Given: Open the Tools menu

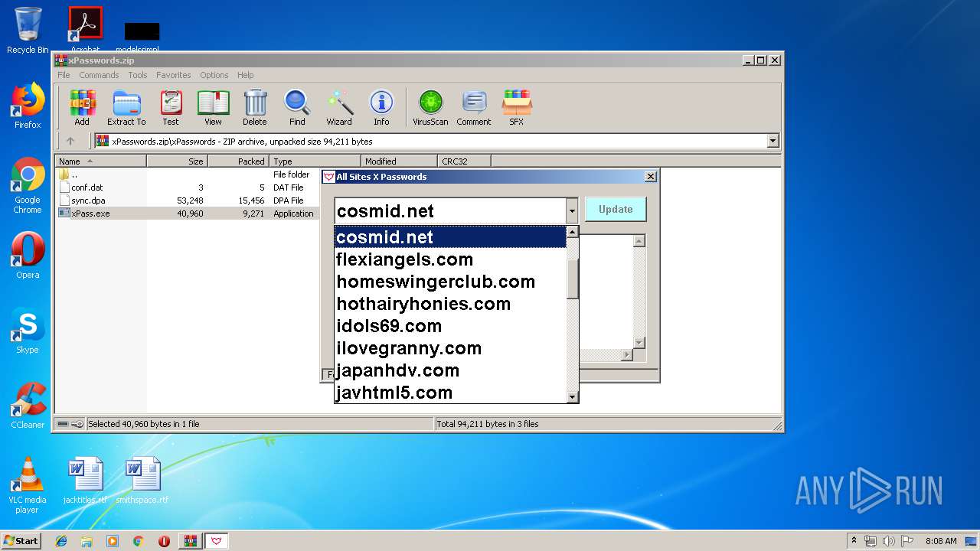Looking at the screenshot, I should point(138,75).
